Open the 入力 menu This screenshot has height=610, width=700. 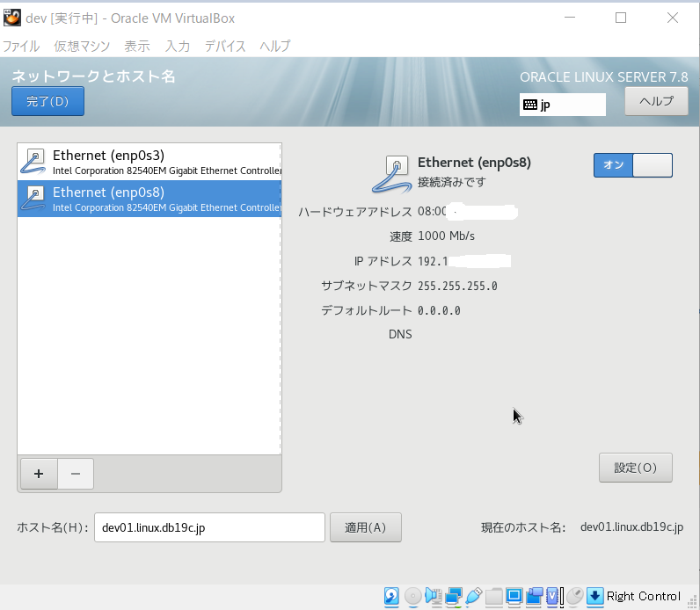click(178, 46)
